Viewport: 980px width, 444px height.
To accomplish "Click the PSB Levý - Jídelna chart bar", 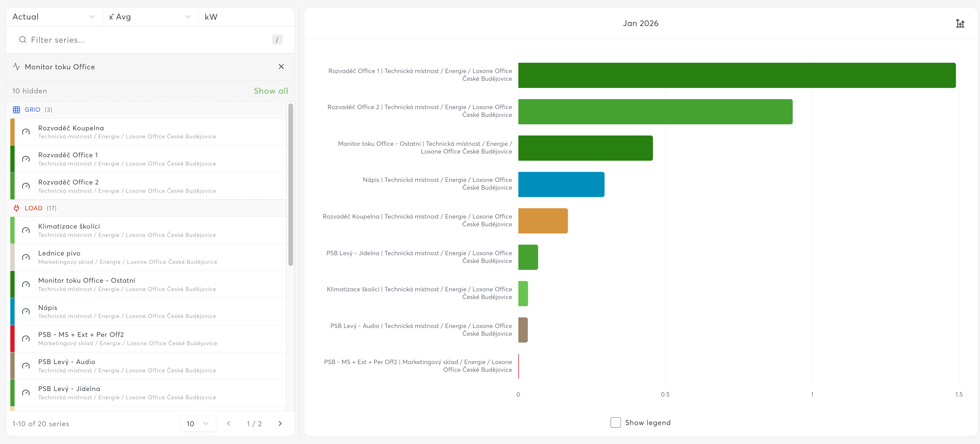I will (528, 257).
